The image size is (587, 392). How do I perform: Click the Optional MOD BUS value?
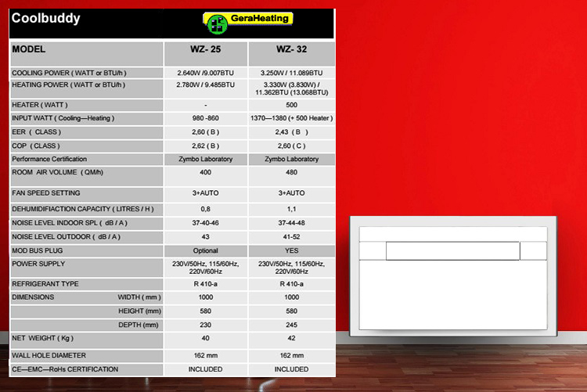pos(206,250)
